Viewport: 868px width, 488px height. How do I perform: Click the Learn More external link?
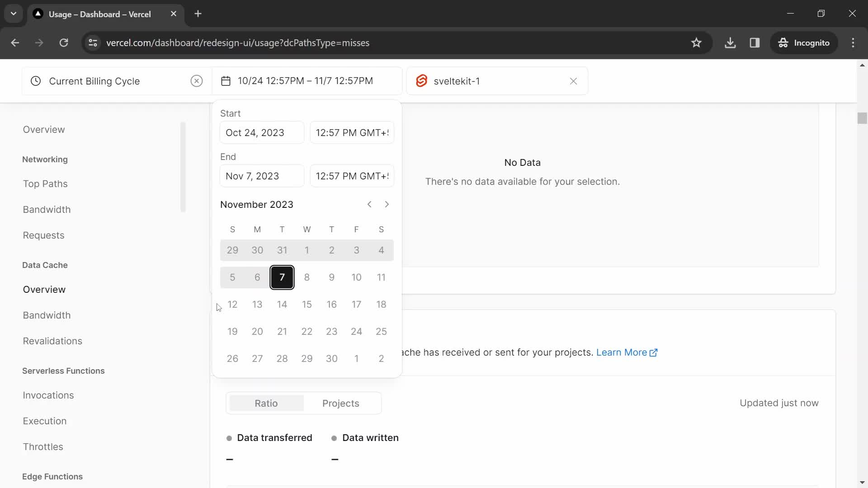click(627, 352)
